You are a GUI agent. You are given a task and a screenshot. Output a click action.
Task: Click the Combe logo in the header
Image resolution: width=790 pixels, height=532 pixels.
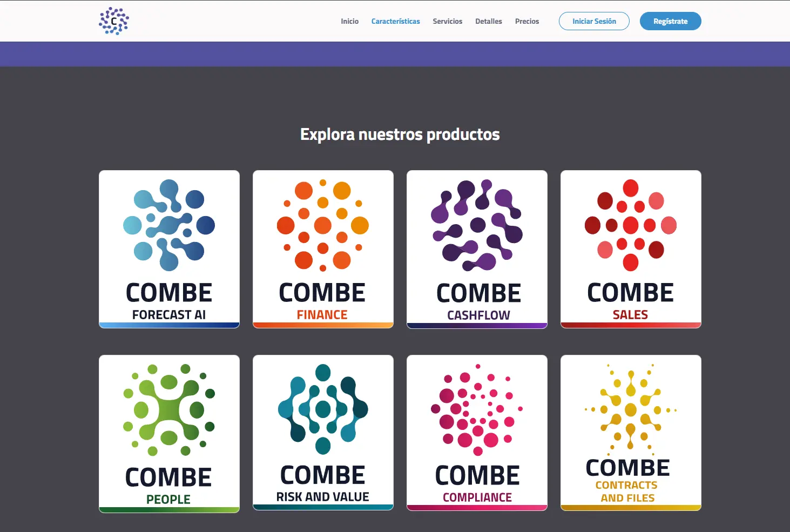click(x=114, y=21)
